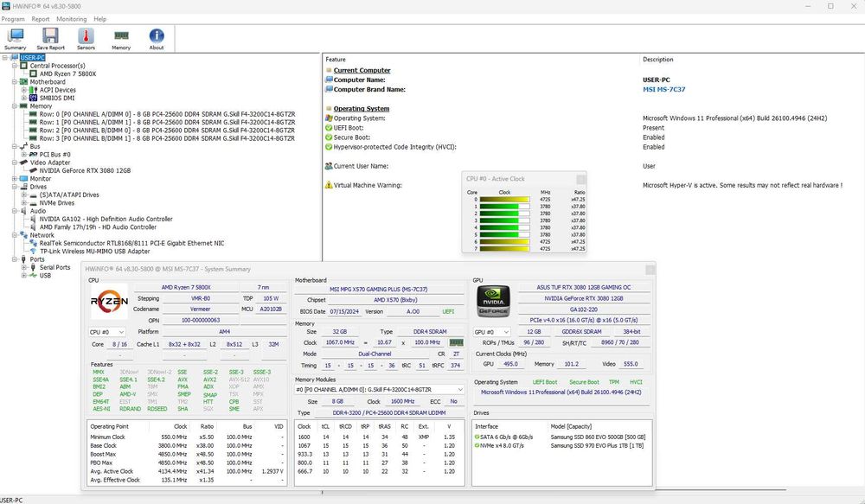Expand the NVMe Drives node
Image resolution: width=865 pixels, height=504 pixels.
pyautogui.click(x=23, y=203)
